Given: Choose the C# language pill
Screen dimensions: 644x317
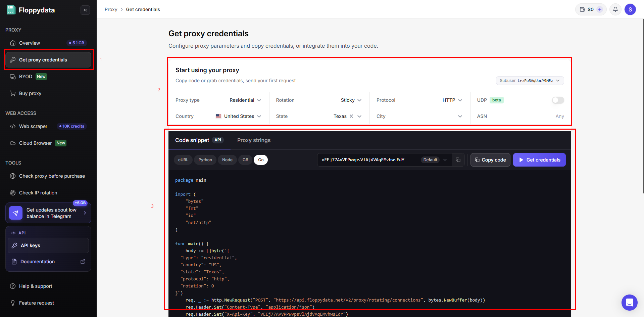Looking at the screenshot, I should pyautogui.click(x=245, y=160).
